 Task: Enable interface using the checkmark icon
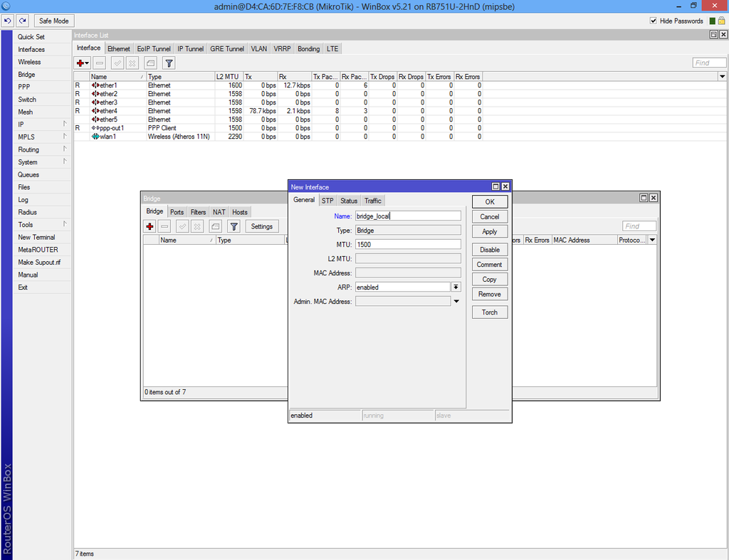[x=116, y=63]
